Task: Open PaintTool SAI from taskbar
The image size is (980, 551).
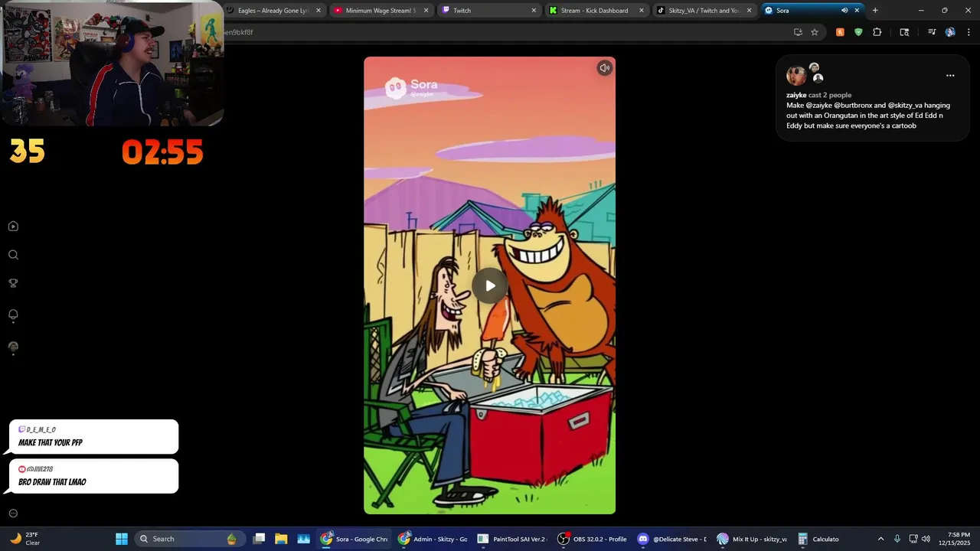Action: [511, 539]
